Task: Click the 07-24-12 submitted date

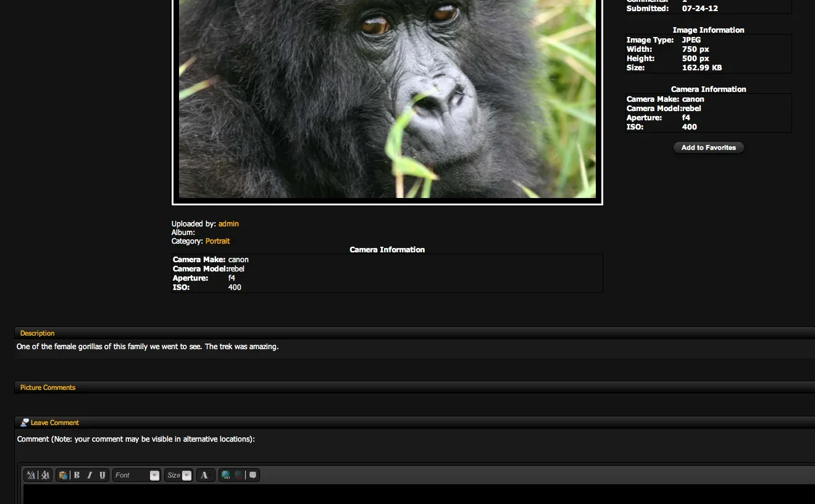Action: pyautogui.click(x=700, y=9)
